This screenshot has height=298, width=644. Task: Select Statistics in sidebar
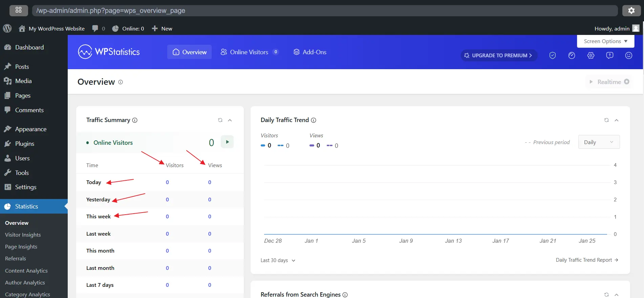(34, 206)
